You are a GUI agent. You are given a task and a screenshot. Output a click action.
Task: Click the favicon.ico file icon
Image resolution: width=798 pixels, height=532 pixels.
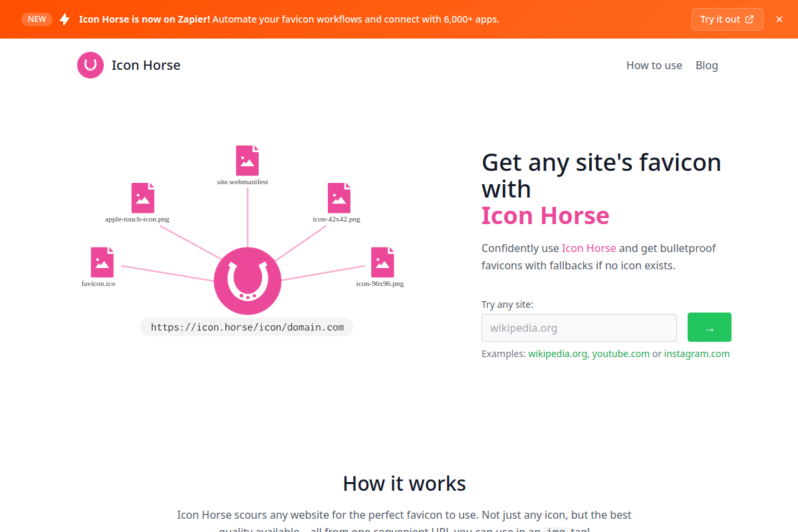(x=102, y=262)
